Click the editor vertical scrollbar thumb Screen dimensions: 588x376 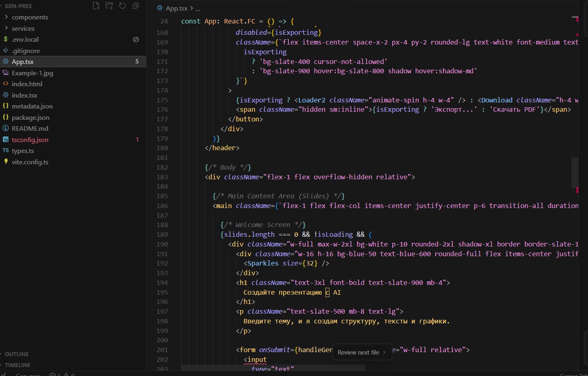pyautogui.click(x=575, y=172)
